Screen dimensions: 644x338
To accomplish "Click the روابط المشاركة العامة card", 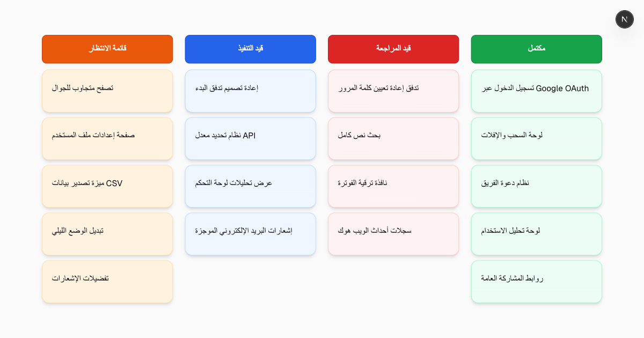I will [537, 282].
